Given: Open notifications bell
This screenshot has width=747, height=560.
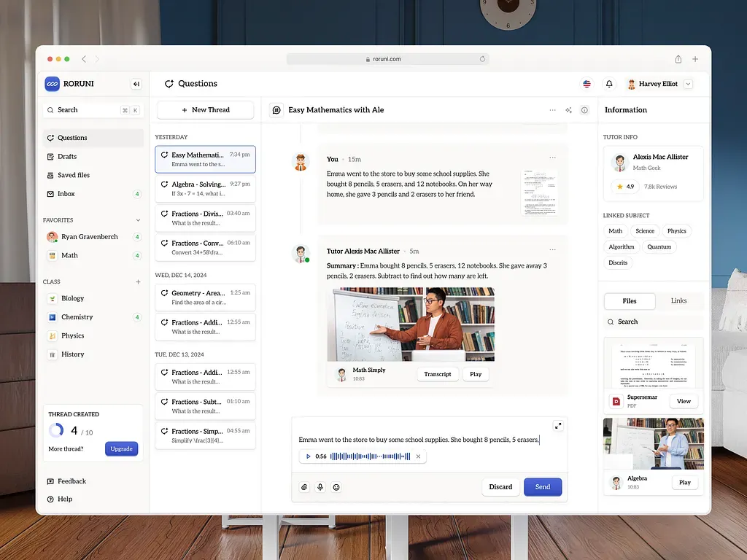Looking at the screenshot, I should [x=609, y=84].
